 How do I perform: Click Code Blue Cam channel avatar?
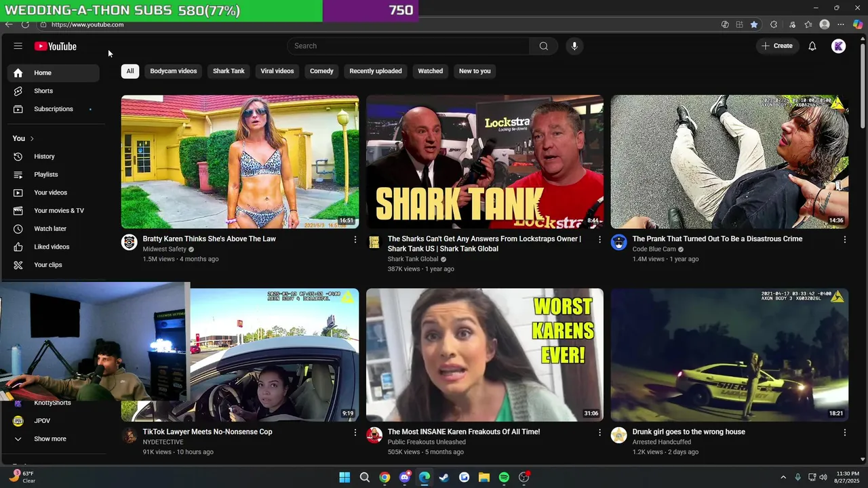[x=619, y=243]
